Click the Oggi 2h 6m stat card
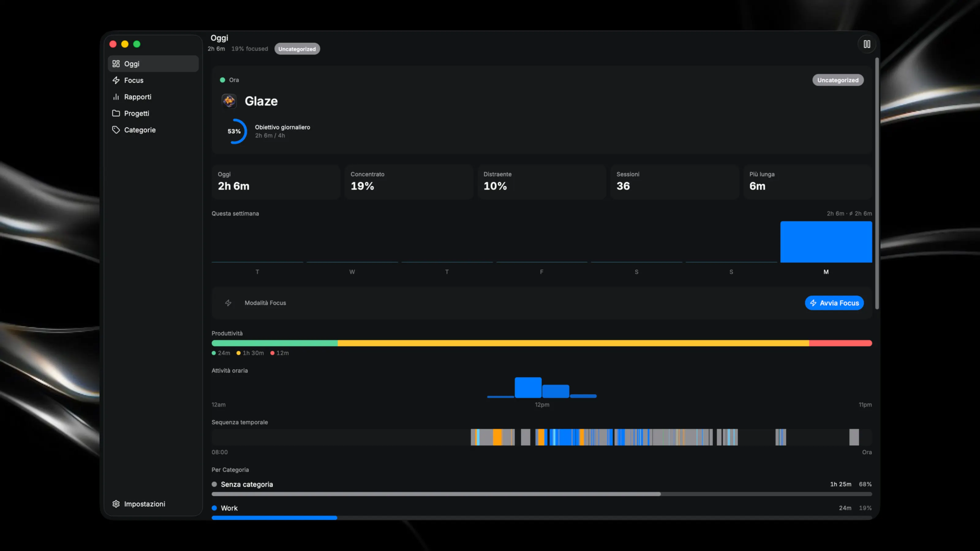 point(276,182)
